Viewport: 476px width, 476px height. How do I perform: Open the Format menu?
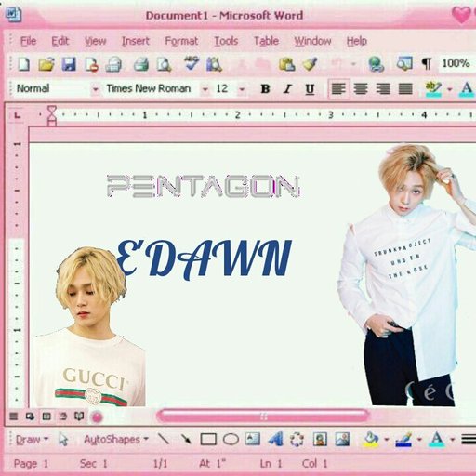pyautogui.click(x=181, y=41)
